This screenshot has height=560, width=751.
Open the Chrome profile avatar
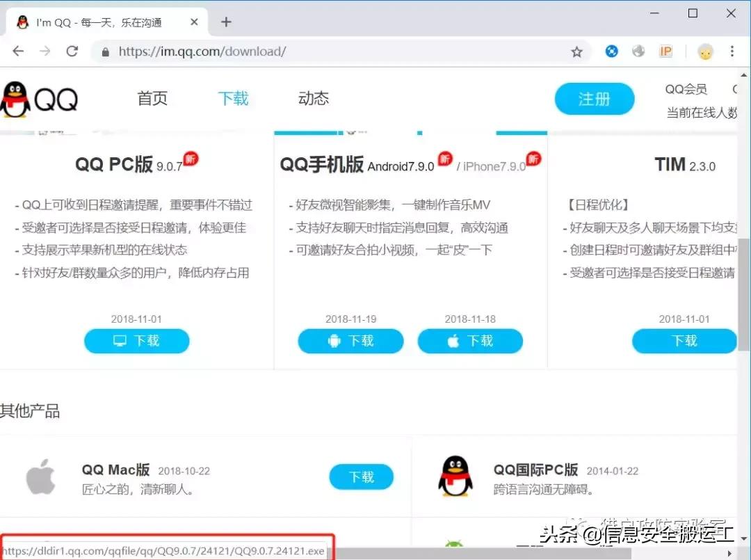coord(705,51)
